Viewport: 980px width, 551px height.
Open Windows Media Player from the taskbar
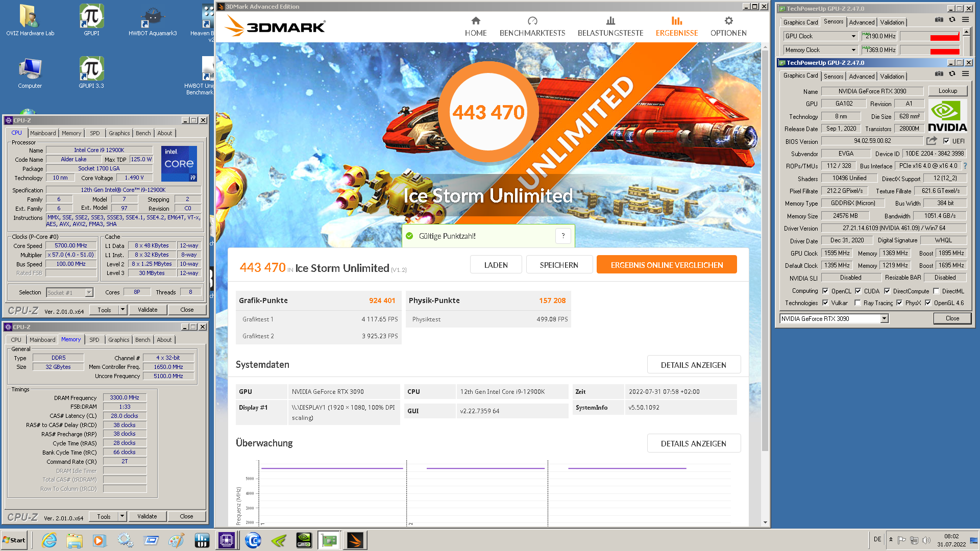pos(99,540)
